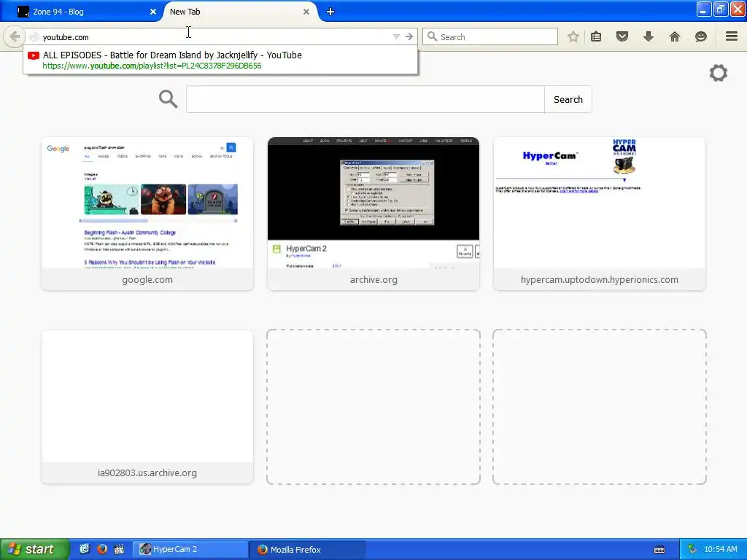Click the magnifier icon beside page search

point(169,99)
